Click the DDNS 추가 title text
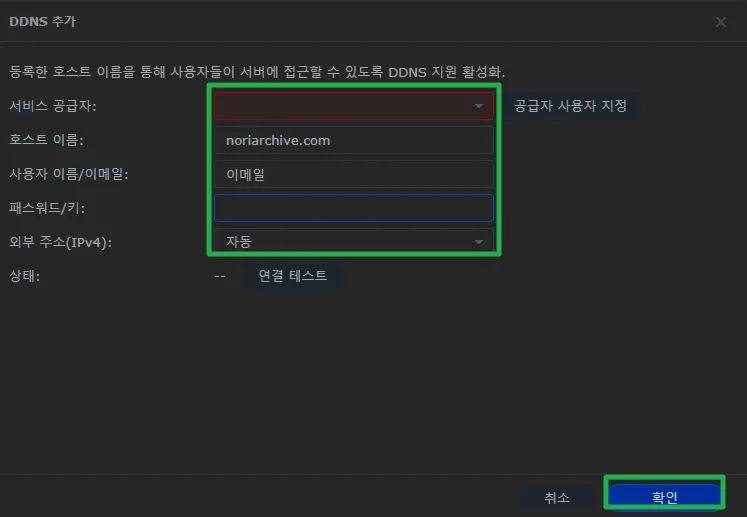747x517 pixels. [42, 21]
